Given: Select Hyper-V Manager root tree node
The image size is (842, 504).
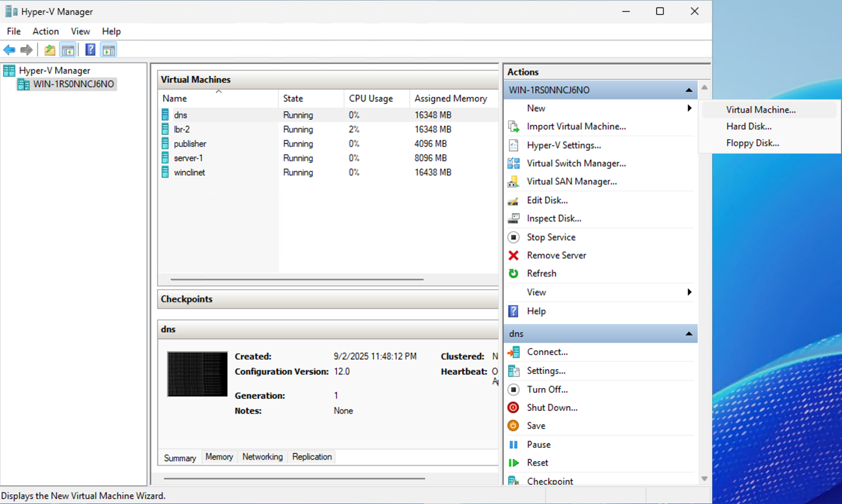Looking at the screenshot, I should [54, 71].
